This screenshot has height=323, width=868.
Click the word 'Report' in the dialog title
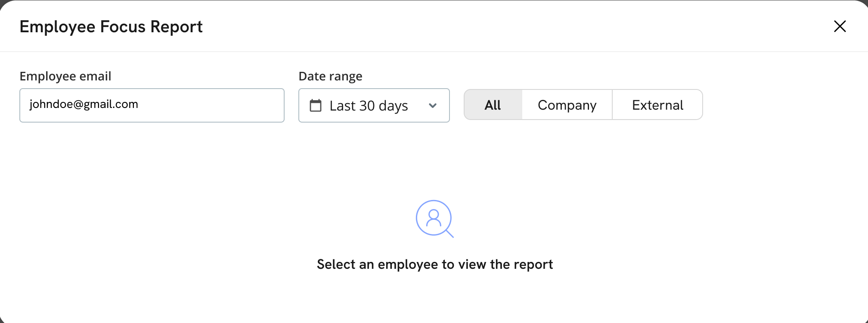[177, 27]
